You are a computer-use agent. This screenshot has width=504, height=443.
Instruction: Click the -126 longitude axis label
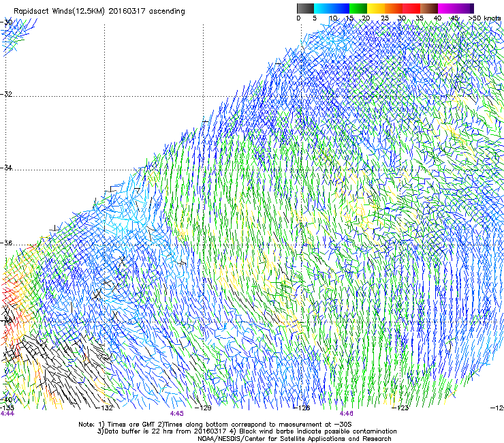[x=302, y=408]
